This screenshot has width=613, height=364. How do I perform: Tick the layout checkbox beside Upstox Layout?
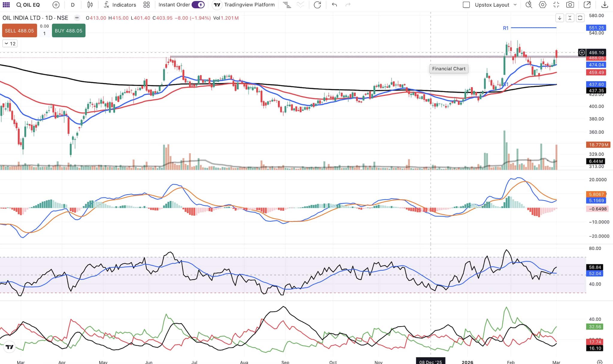coord(466,5)
